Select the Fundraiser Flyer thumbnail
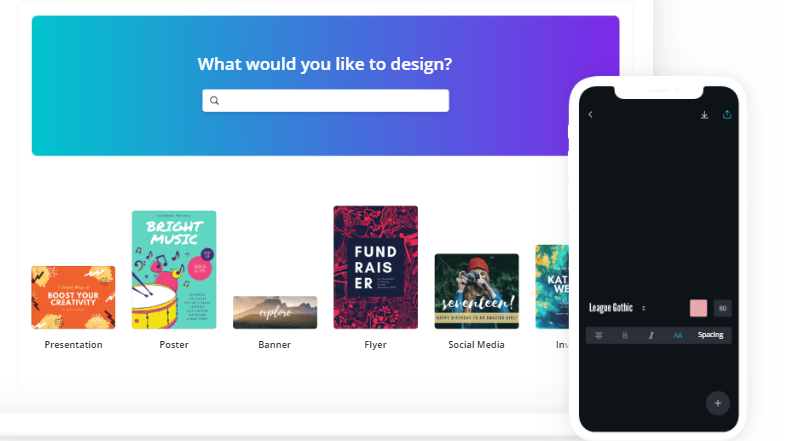The width and height of the screenshot is (790, 441). click(375, 267)
